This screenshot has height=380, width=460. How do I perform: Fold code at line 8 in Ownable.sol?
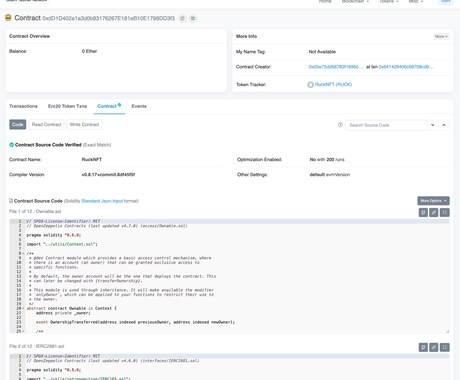tap(23, 253)
